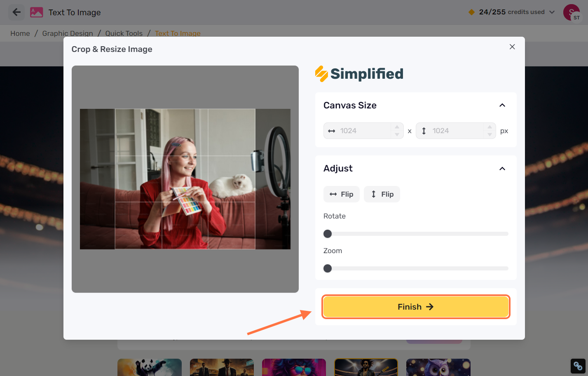The width and height of the screenshot is (588, 376).
Task: Open the user profile avatar
Action: (x=572, y=12)
